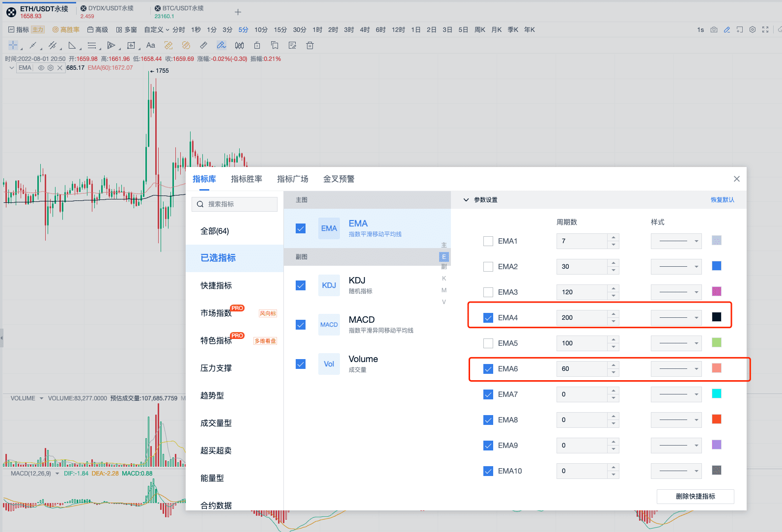Enable the EMA3 checkbox
Screen dimensions: 782x532
tap(488, 292)
